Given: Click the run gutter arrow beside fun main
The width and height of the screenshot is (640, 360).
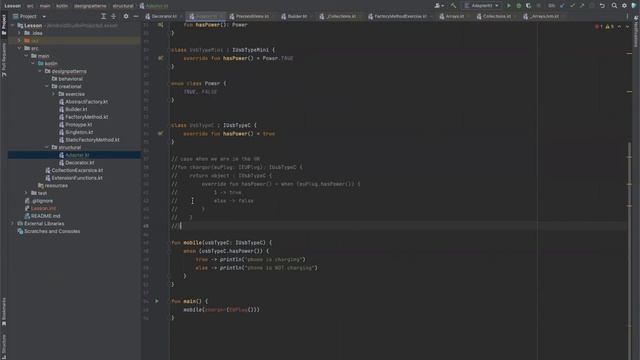Looking at the screenshot, I should click(x=157, y=301).
